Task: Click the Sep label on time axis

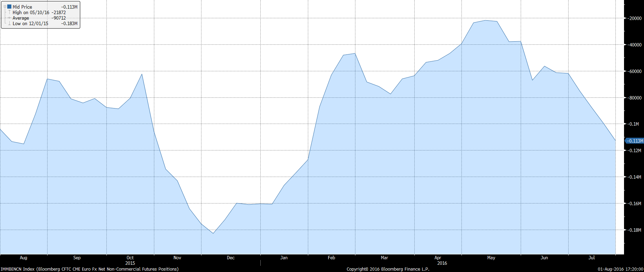Action: (x=77, y=258)
